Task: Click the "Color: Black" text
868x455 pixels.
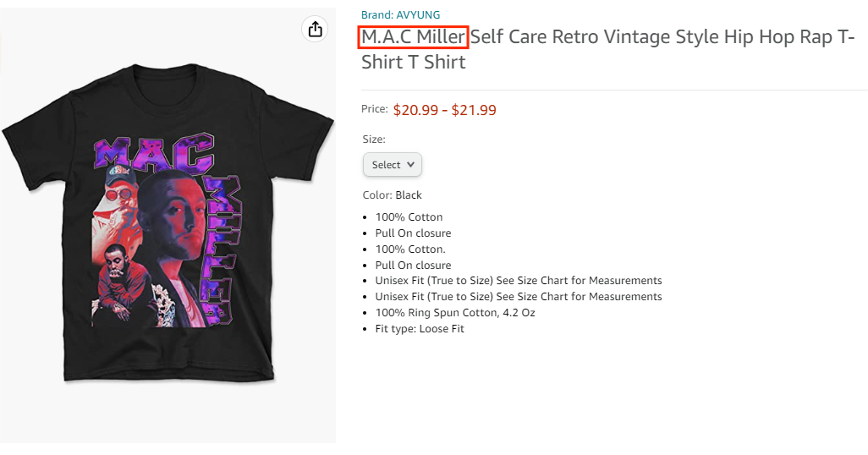Action: pos(392,195)
